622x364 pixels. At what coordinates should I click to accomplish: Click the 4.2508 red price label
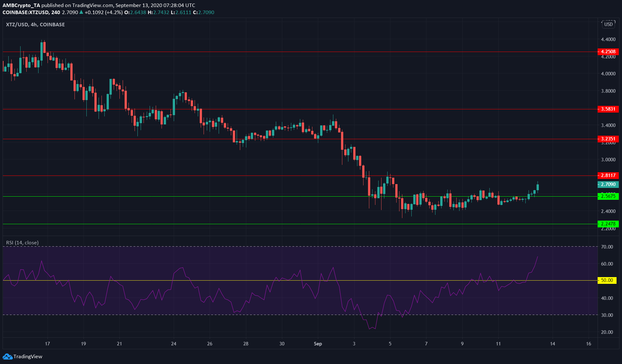pos(608,52)
